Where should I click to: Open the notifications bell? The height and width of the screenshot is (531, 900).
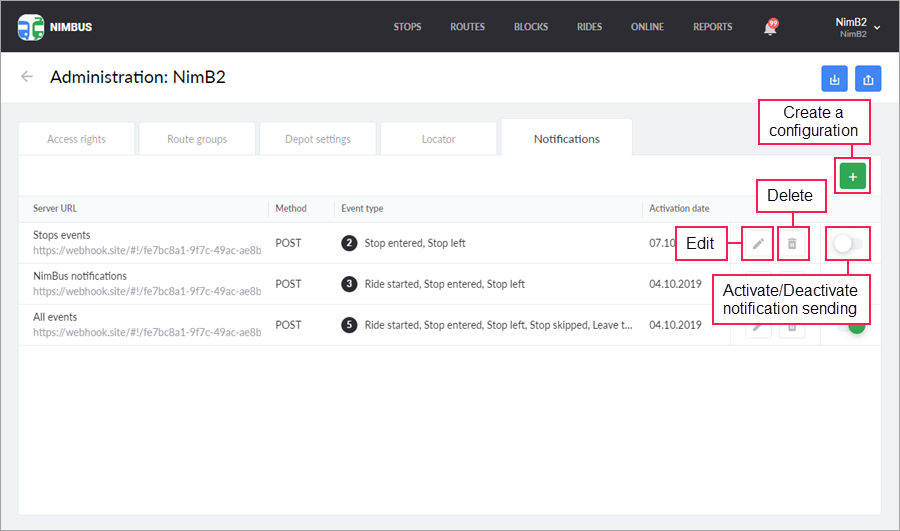tap(770, 28)
